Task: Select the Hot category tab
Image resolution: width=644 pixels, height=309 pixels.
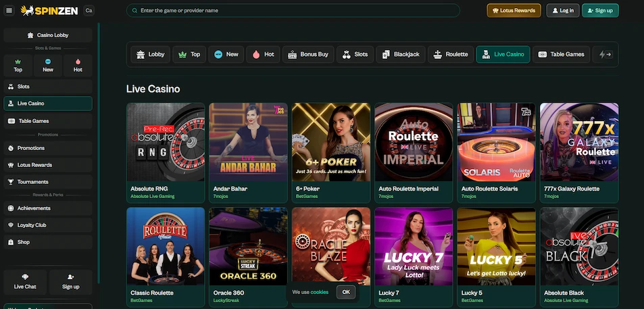Action: pyautogui.click(x=264, y=54)
